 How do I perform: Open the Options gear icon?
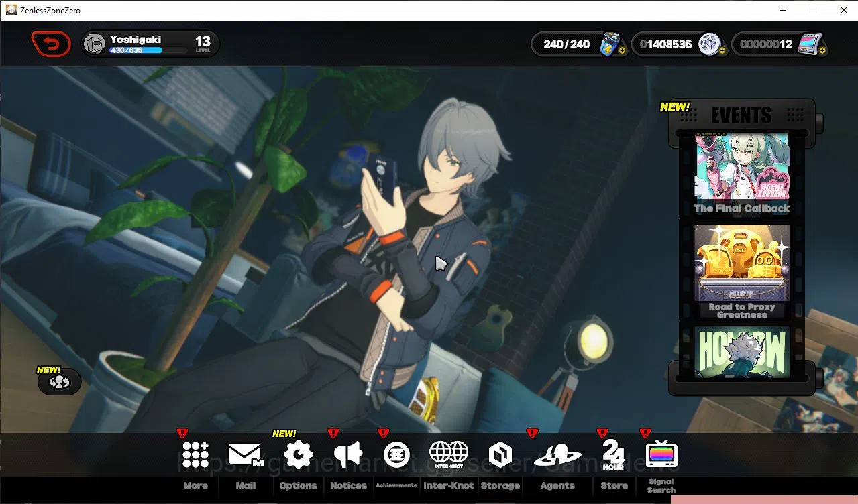[x=299, y=454]
